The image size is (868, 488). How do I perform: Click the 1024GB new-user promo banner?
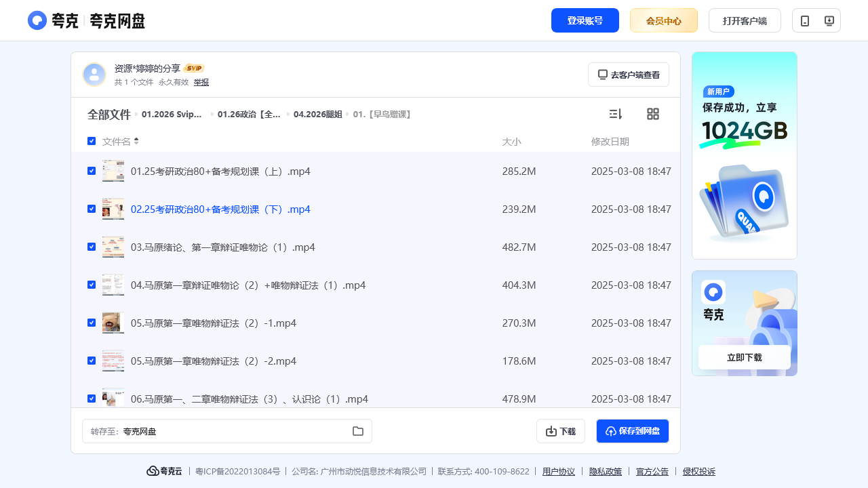(745, 155)
